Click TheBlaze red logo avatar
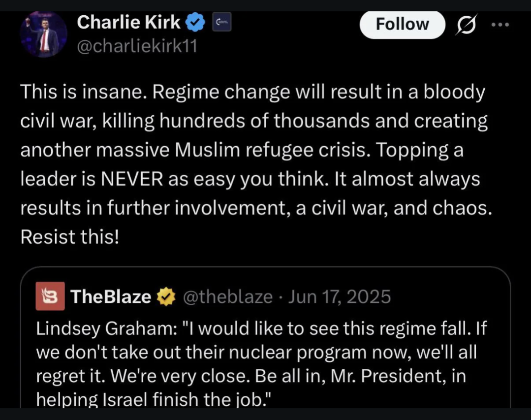Screen dimensions: 531x420 tap(50, 296)
